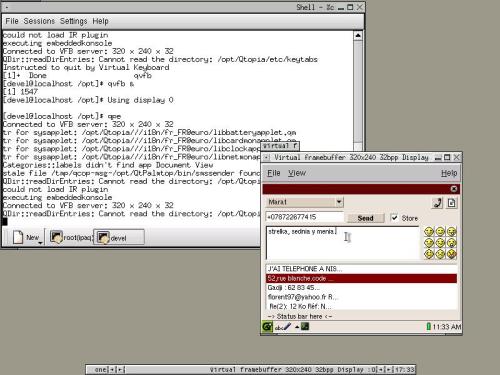Select message "Gadji : 62 83 45..."
The image size is (500, 375).
pos(361,287)
